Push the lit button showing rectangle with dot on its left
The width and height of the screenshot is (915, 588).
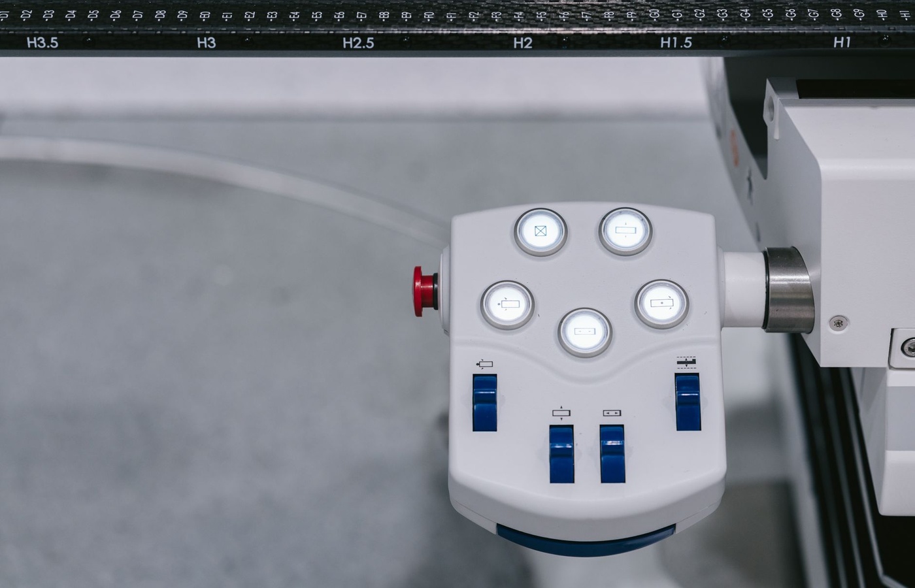508,305
